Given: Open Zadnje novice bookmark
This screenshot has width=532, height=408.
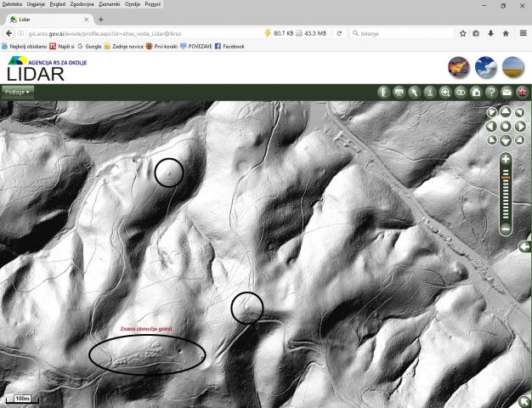Looking at the screenshot, I should click(124, 47).
